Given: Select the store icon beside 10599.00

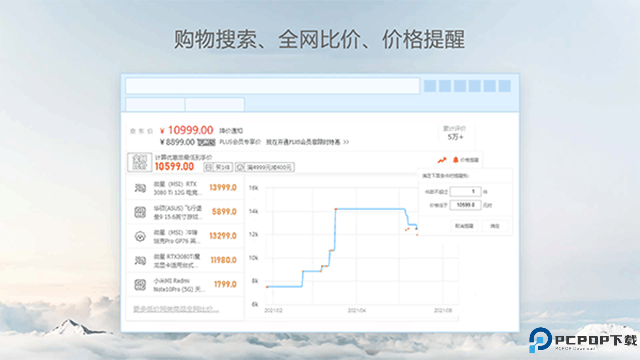Looking at the screenshot, I should [x=139, y=162].
